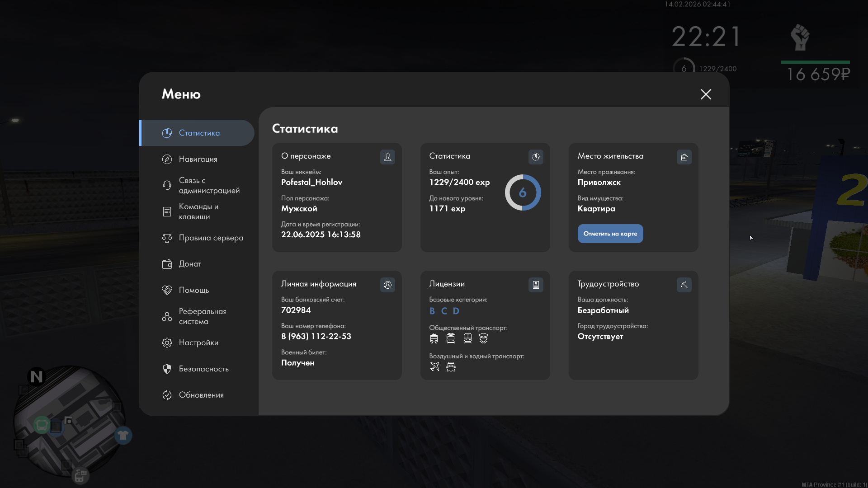Click the ship license icon
Screen dimensions: 868x488
[x=451, y=366]
